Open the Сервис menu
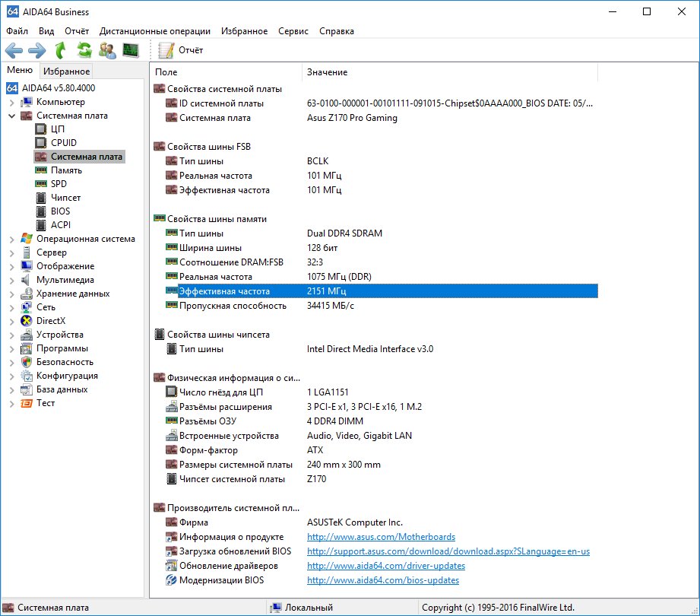This screenshot has width=700, height=616. (293, 31)
